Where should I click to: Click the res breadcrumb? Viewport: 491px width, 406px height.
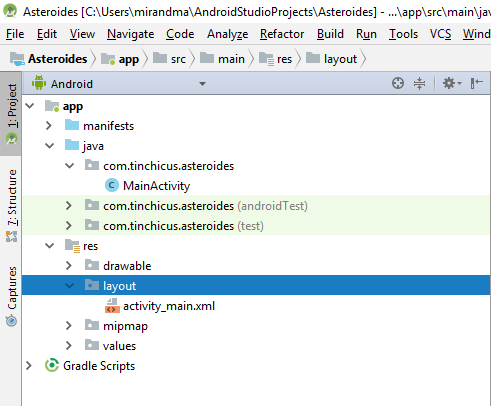coord(275,59)
